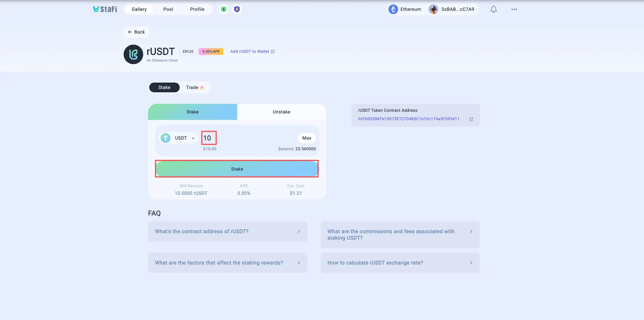Open the three-dot more menu
This screenshot has width=644, height=320.
(514, 9)
